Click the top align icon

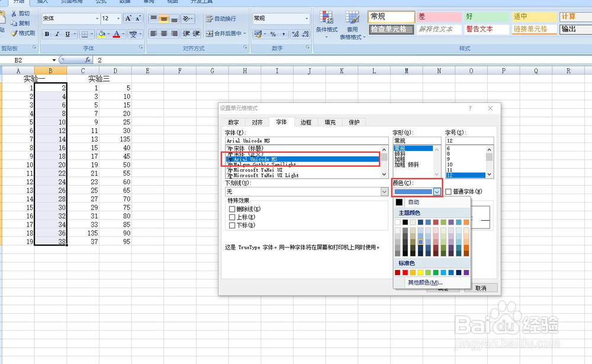point(153,18)
